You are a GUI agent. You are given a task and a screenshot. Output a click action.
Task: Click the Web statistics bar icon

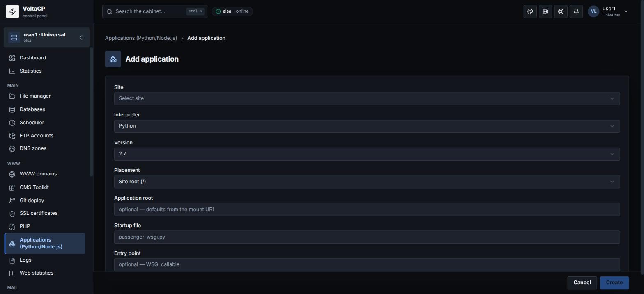[12, 273]
